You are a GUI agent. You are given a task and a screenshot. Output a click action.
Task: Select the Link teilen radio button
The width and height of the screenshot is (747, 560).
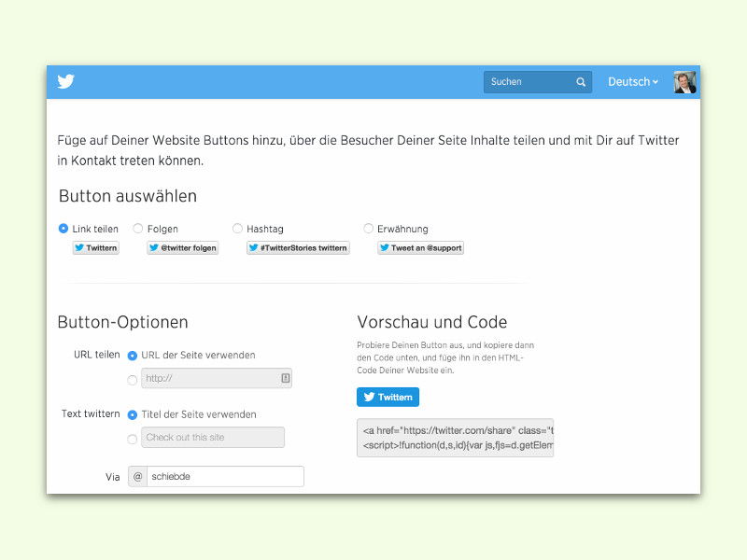(63, 229)
